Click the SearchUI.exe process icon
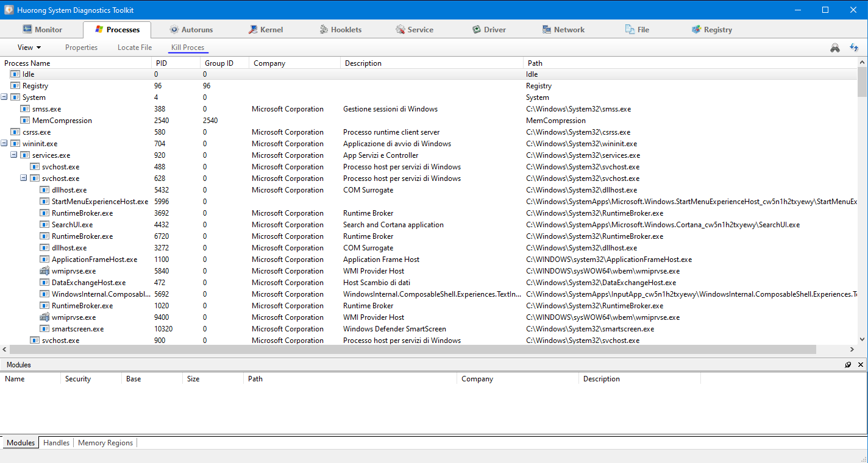The width and height of the screenshot is (868, 463). 44,225
